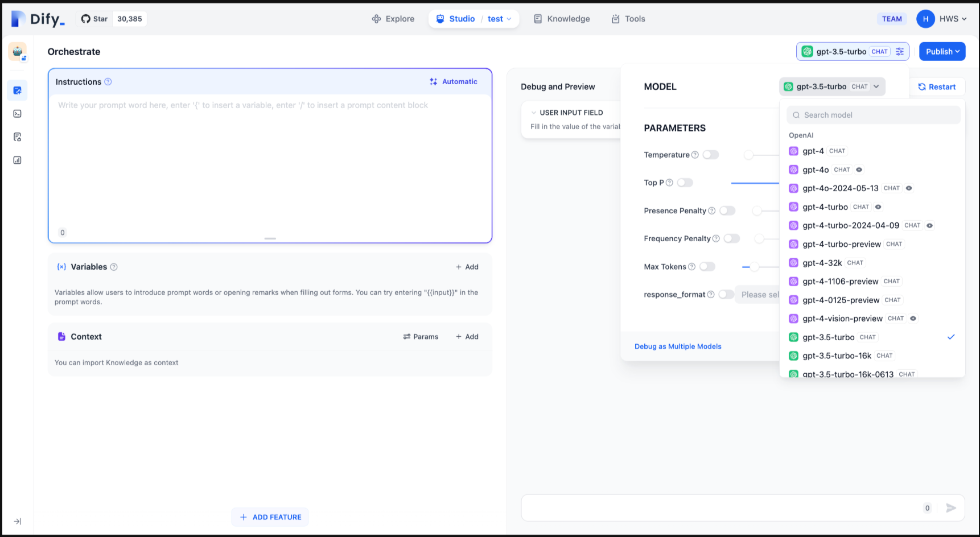980x537 pixels.
Task: Open the response_format Please select dropdown
Action: pyautogui.click(x=757, y=295)
